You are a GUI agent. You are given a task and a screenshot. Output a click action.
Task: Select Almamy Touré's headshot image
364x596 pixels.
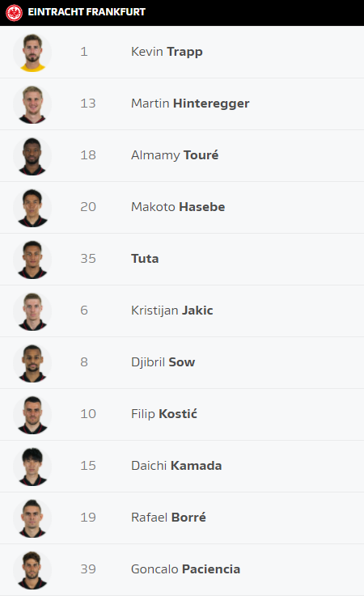[x=32, y=155]
